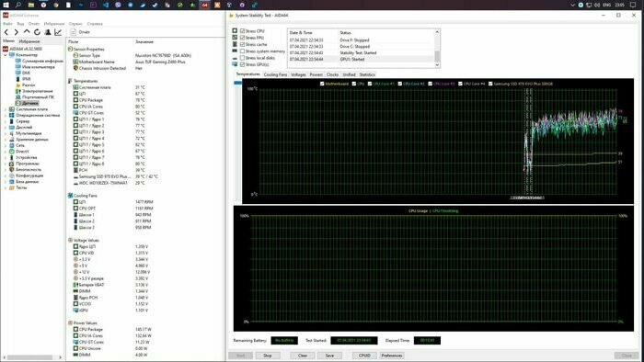644x362 pixels.
Task: Uncheck the Stress GPU(s) checkbox
Action: [x=242, y=64]
